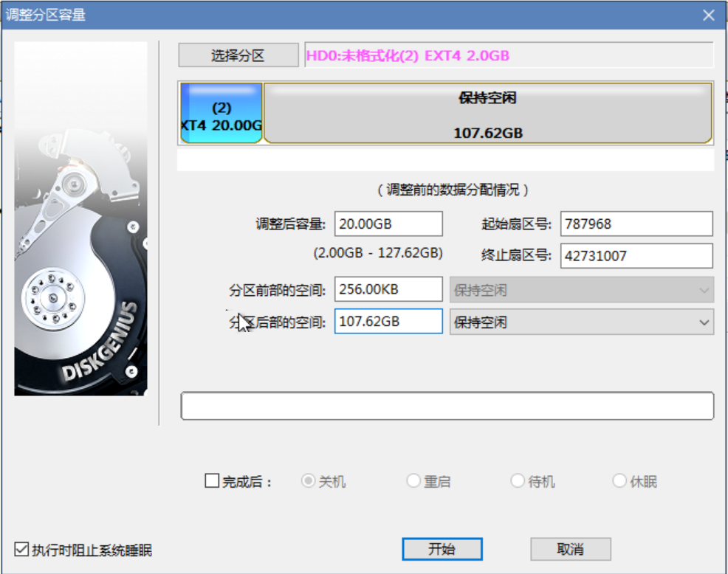Viewport: 728px width, 574px height.
Task: Open the 分区后部的空间 保持空闲 dropdown
Action: (x=581, y=322)
